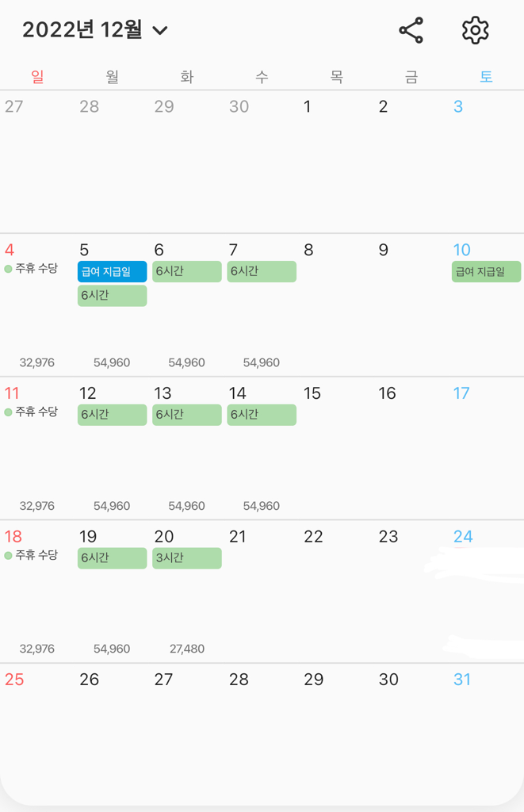Open the settings gear icon
The width and height of the screenshot is (524, 812).
pos(475,31)
